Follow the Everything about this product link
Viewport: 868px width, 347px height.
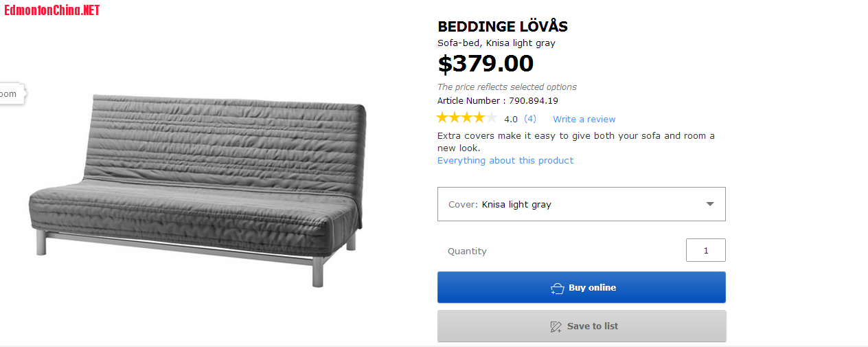point(505,161)
